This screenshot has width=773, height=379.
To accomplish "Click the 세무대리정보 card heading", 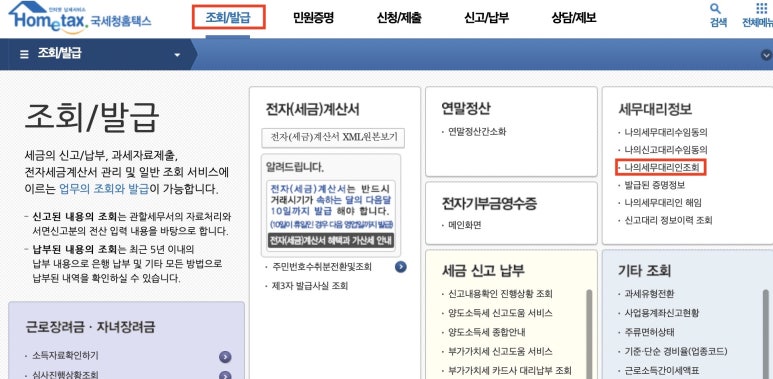I will [x=655, y=109].
